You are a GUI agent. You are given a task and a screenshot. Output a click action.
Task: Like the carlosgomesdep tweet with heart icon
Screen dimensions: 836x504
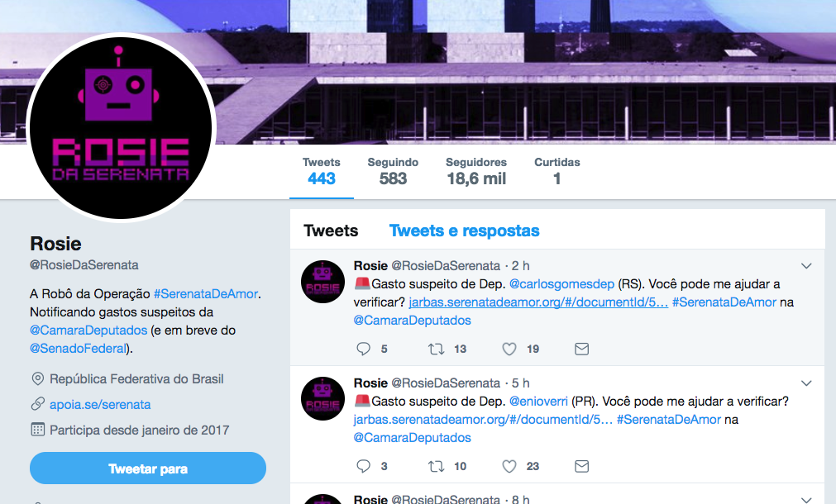coord(509,349)
